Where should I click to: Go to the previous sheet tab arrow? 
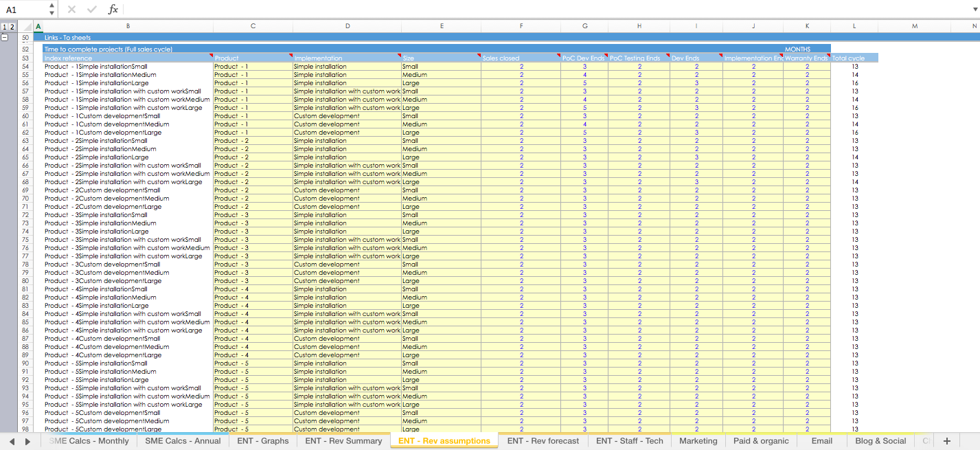click(x=12, y=441)
